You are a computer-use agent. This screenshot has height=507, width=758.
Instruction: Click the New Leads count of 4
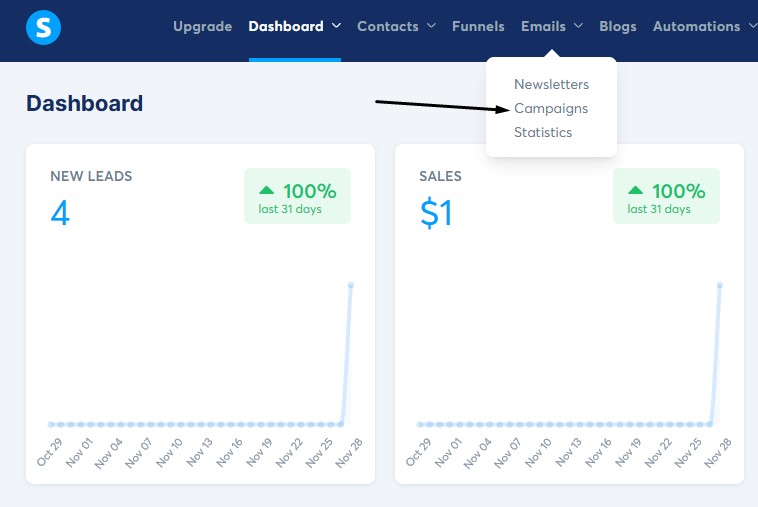pyautogui.click(x=60, y=212)
